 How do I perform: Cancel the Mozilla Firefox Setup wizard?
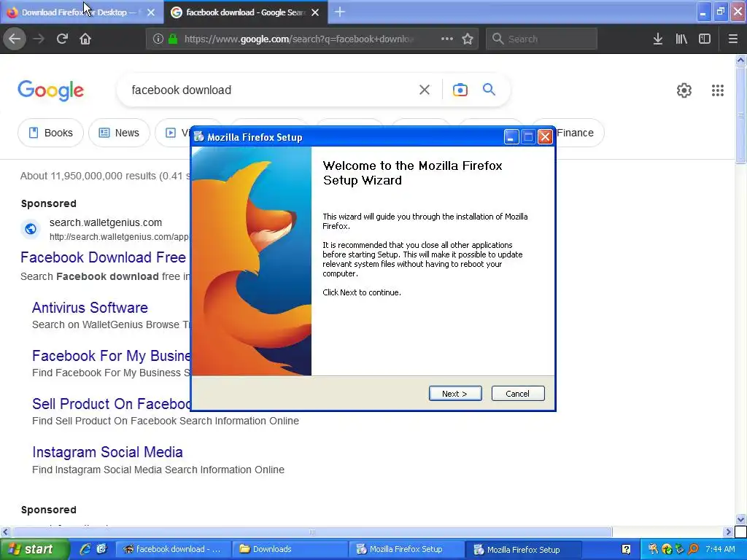pyautogui.click(x=518, y=393)
